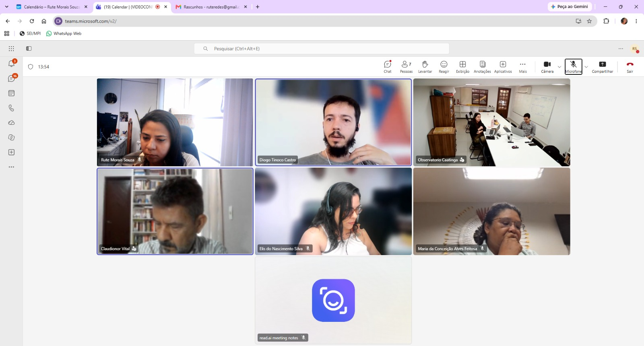Bookmark this page with the star

pos(589,21)
